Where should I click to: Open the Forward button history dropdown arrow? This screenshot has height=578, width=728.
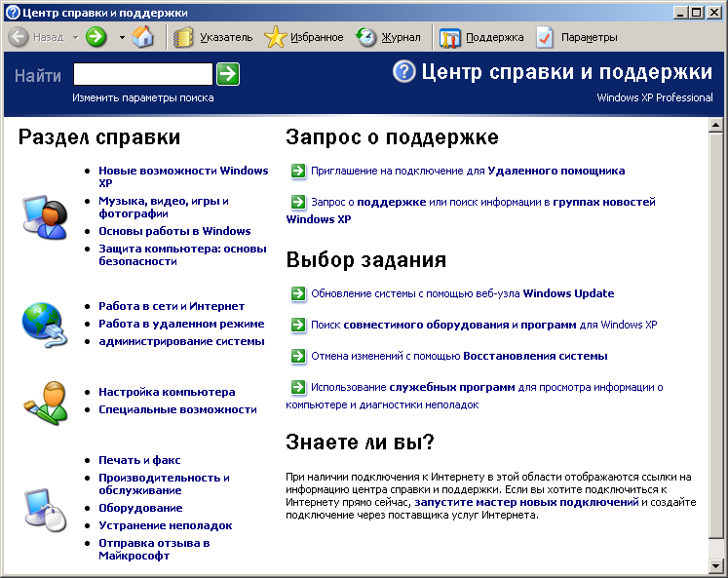(122, 38)
